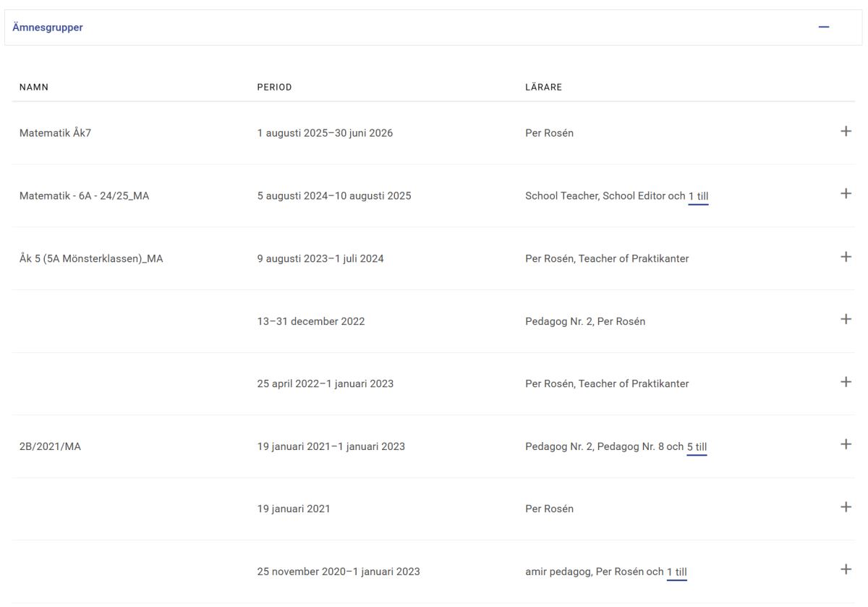
Task: Click '1 till' link after School Editor
Action: tap(698, 196)
